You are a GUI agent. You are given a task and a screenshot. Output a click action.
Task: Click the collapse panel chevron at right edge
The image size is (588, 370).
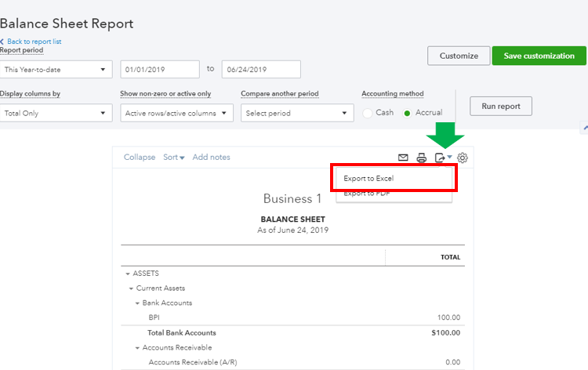pos(583,127)
